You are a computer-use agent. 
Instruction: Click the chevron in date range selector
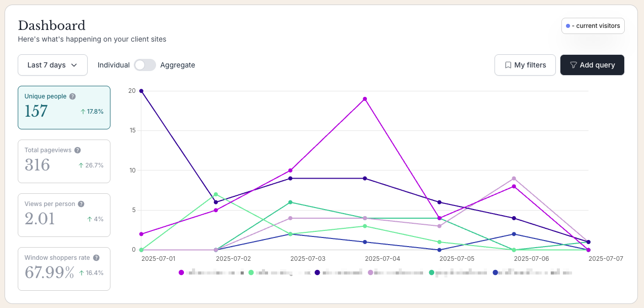(x=74, y=65)
